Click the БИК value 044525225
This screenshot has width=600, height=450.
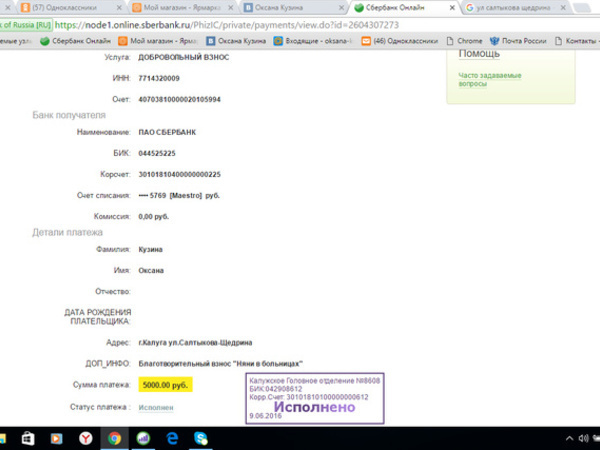157,153
